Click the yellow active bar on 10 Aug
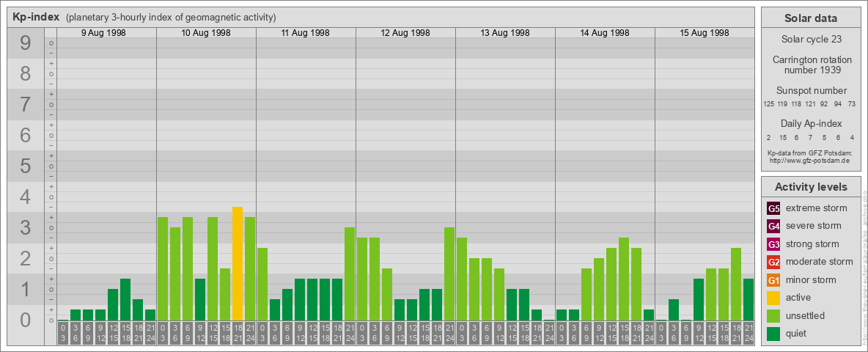 [x=238, y=263]
